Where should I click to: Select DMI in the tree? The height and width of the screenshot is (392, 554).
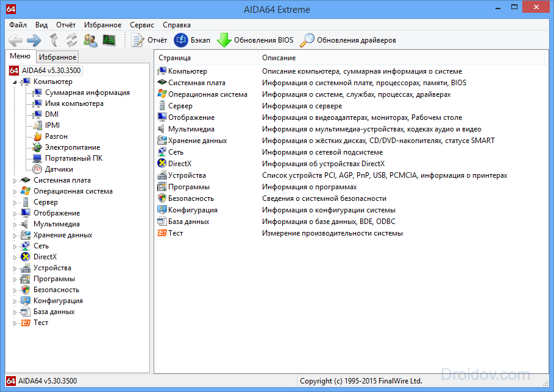pyautogui.click(x=52, y=114)
